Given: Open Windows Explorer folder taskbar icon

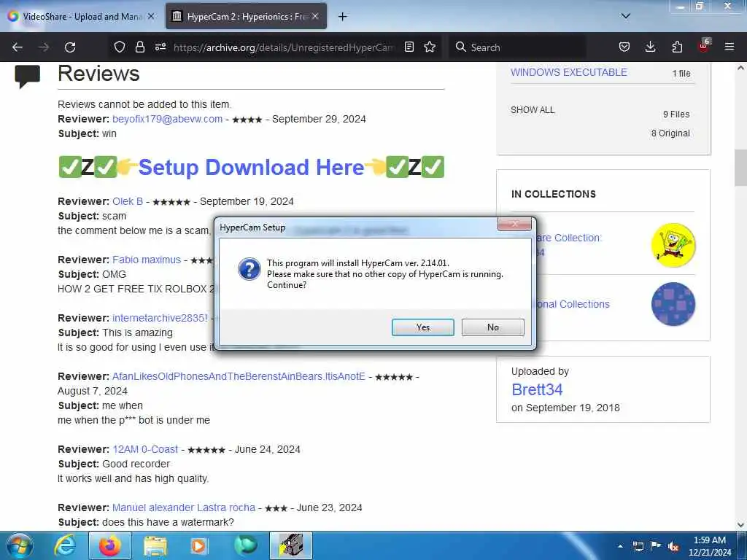Looking at the screenshot, I should [155, 545].
